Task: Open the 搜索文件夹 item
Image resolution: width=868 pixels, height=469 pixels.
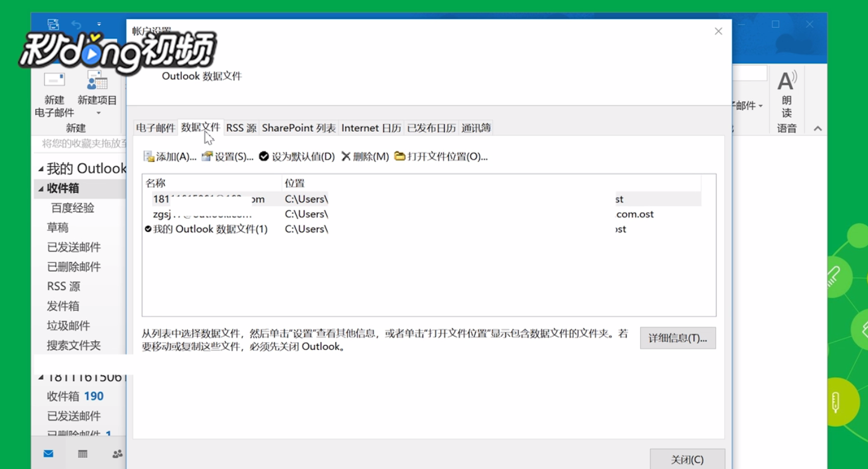Action: click(74, 346)
